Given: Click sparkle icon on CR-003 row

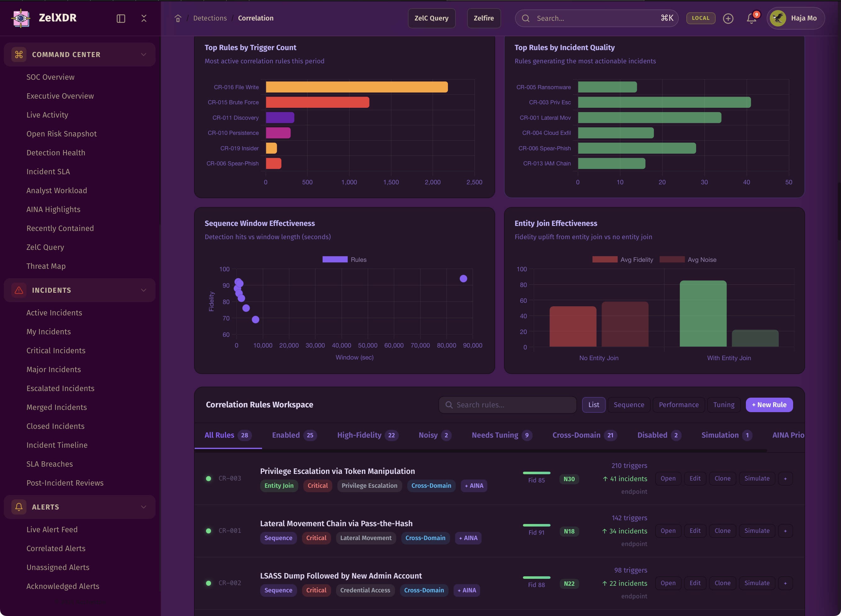Looking at the screenshot, I should click(785, 478).
